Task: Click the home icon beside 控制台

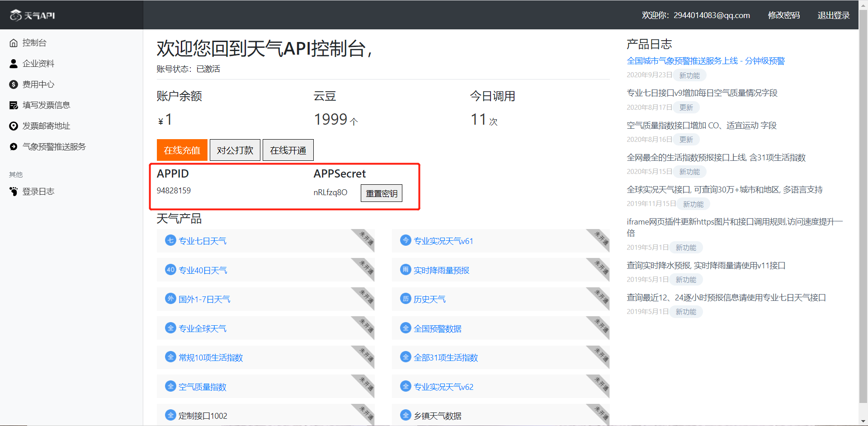Action: (x=14, y=43)
